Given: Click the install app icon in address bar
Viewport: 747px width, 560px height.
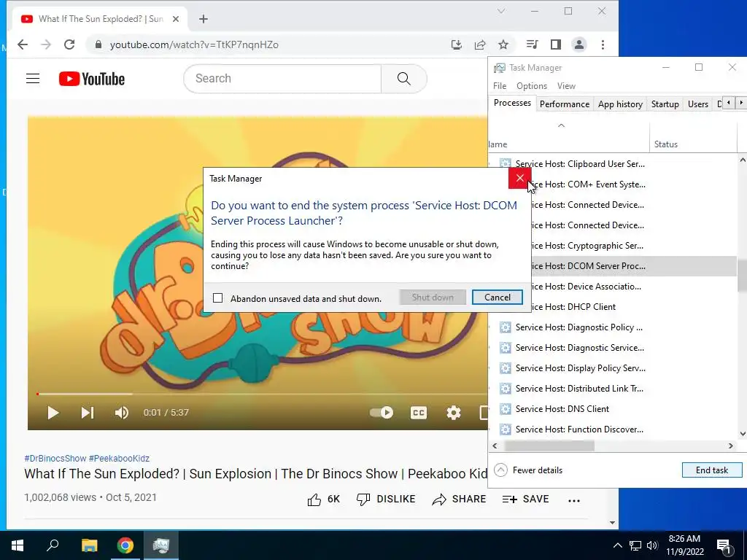Looking at the screenshot, I should 457,44.
